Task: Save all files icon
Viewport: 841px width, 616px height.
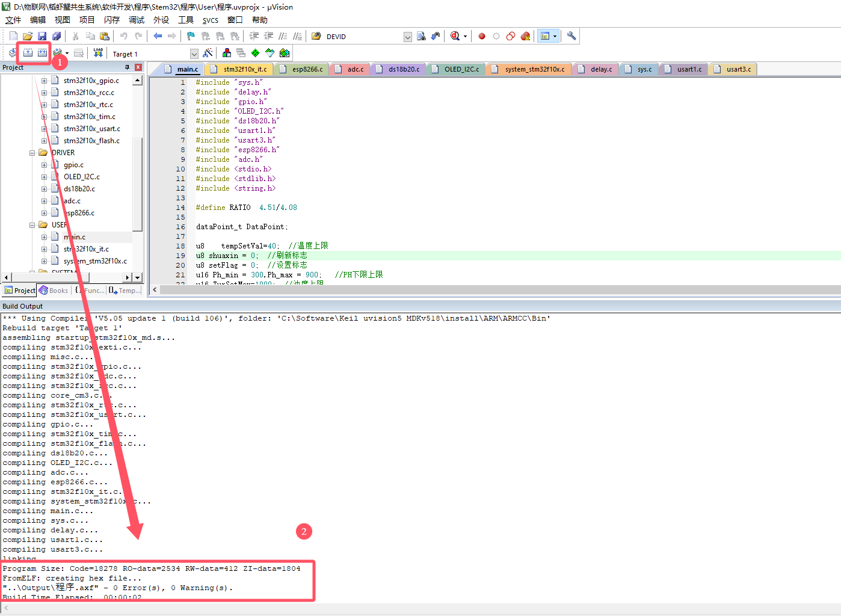Action: (x=57, y=36)
